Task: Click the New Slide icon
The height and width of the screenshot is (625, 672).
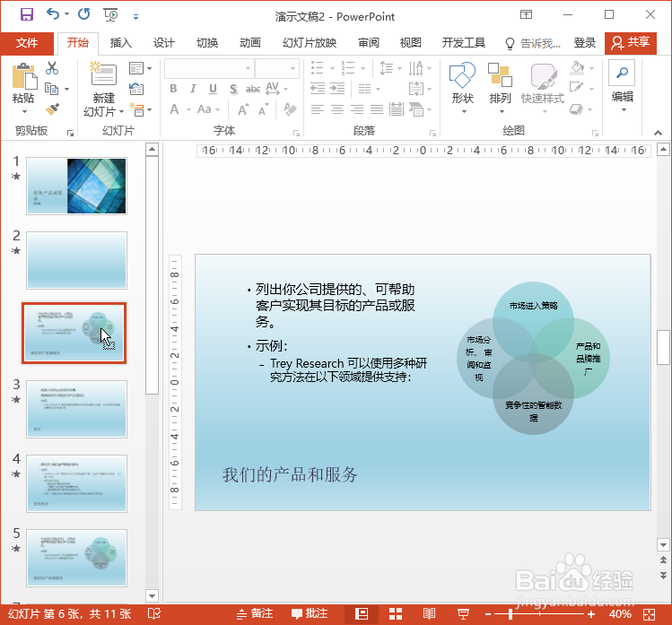Action: [x=103, y=74]
